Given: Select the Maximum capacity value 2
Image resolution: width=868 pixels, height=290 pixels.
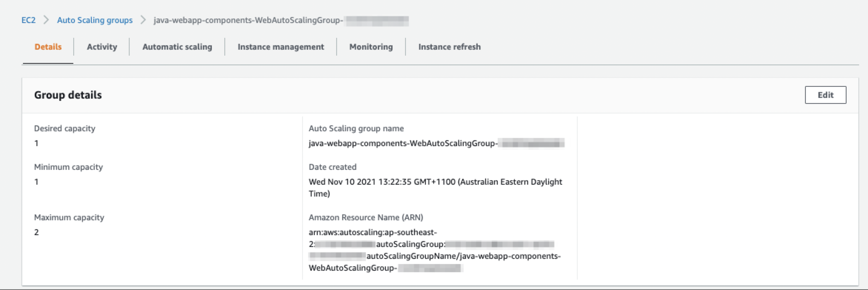Looking at the screenshot, I should [x=36, y=232].
